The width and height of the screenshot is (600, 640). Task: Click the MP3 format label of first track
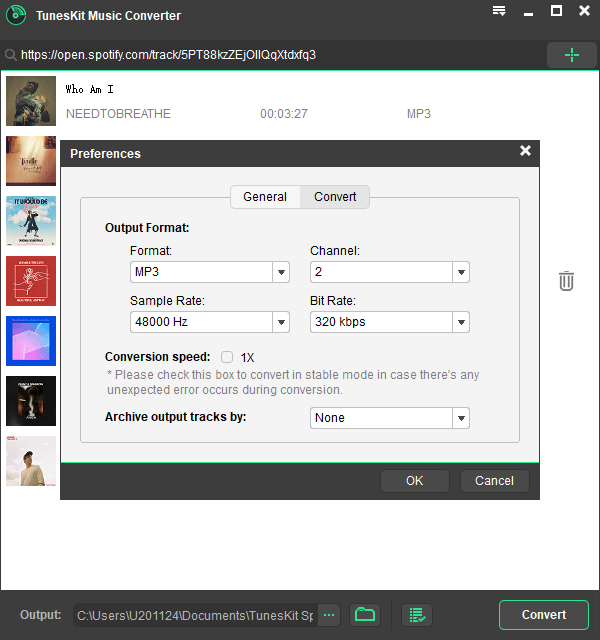pyautogui.click(x=419, y=113)
